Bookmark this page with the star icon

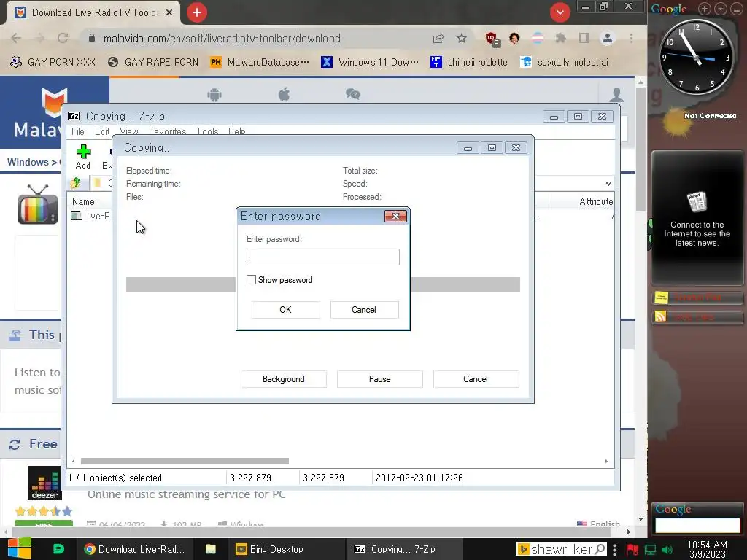[462, 38]
